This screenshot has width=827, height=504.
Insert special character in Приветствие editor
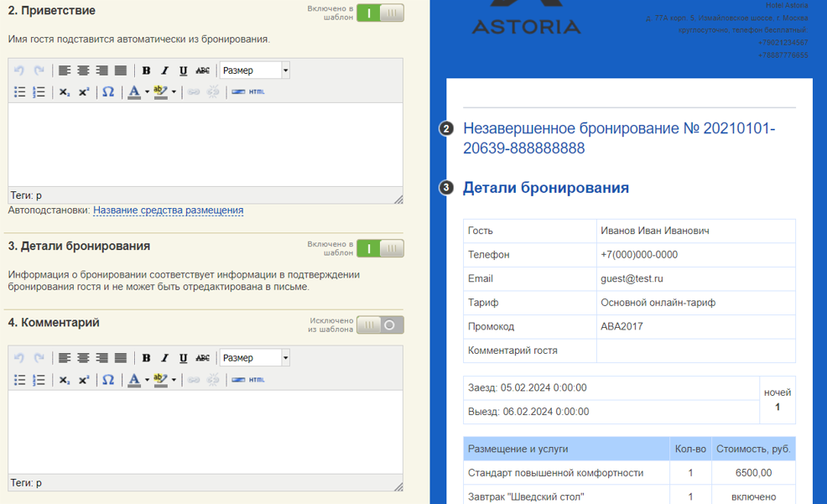coord(108,91)
